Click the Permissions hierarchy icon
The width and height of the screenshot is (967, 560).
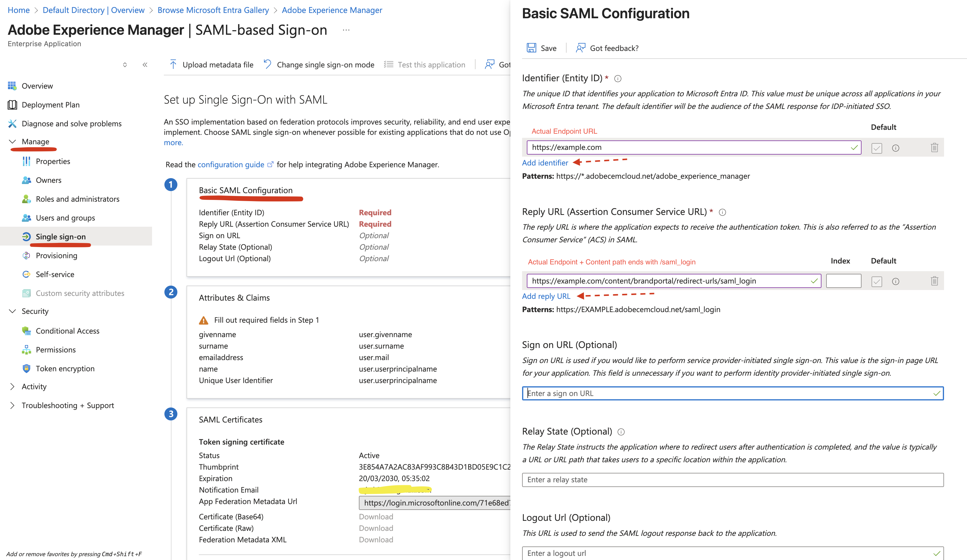pos(26,350)
